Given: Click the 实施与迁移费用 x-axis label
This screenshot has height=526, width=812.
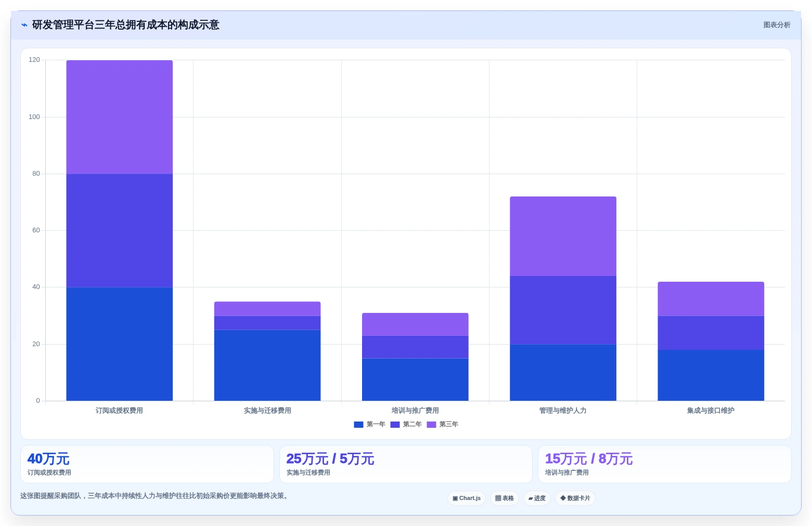Looking at the screenshot, I should click(x=267, y=411).
